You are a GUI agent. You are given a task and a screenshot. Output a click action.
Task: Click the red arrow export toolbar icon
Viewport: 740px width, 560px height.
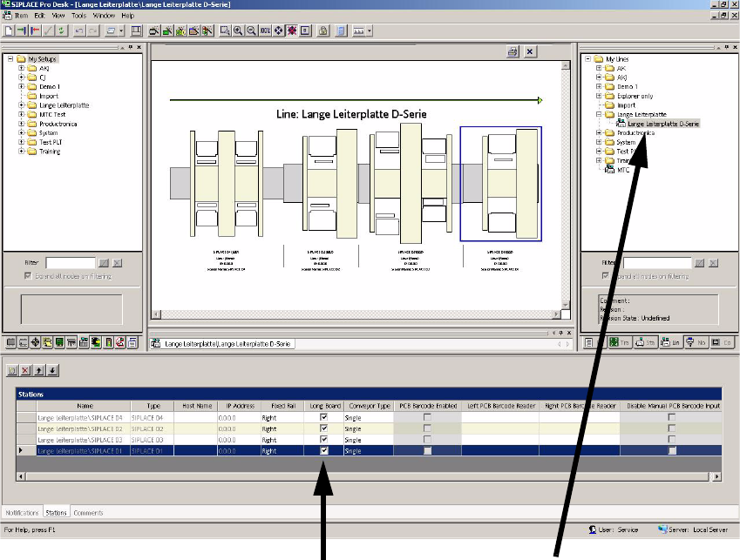pyautogui.click(x=35, y=31)
